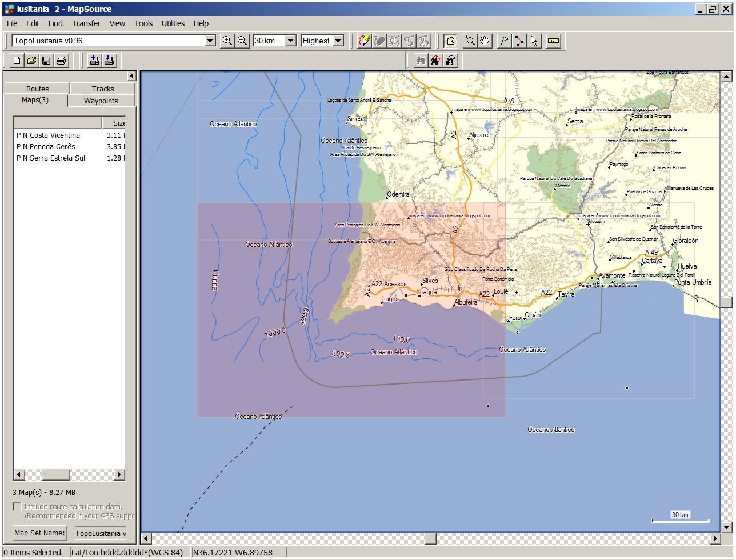Select the Distance/Bearing ruler tool

pos(552,41)
